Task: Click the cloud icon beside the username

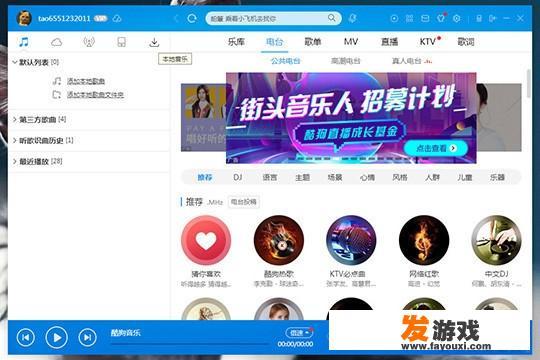Action: coord(117,18)
